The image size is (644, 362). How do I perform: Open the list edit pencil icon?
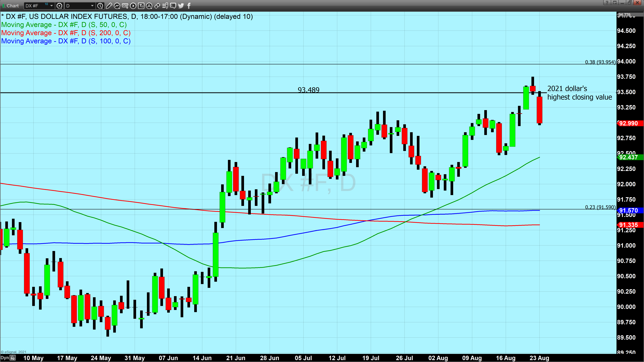[x=165, y=6]
